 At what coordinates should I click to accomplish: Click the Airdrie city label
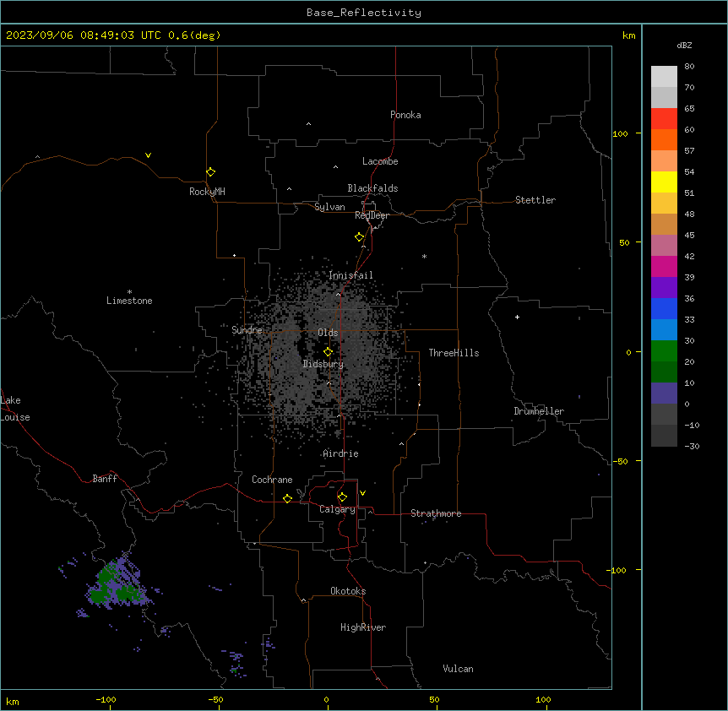340,453
